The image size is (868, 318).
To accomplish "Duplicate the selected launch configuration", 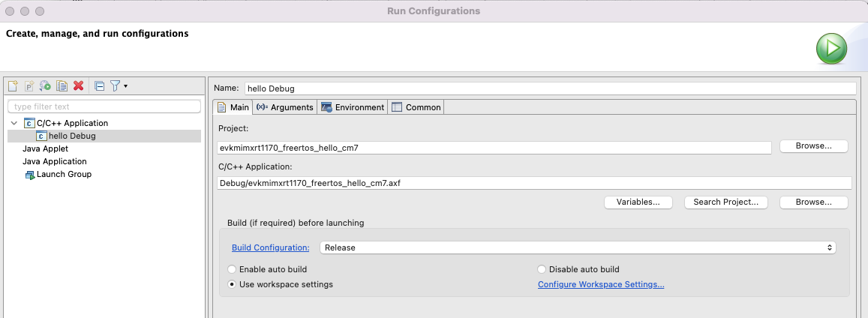I will point(62,86).
